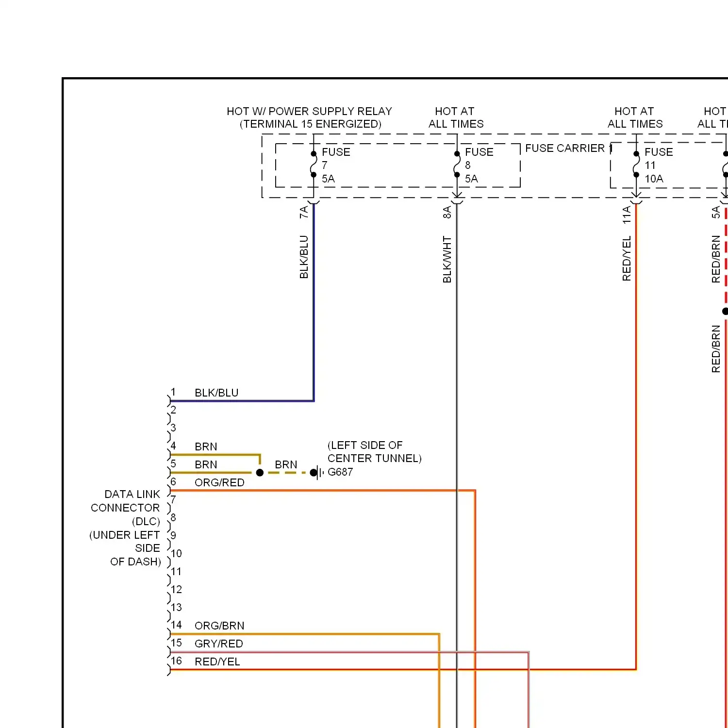This screenshot has width=728, height=728.
Task: Click the FUSE 7 5A symbol
Action: tap(314, 165)
